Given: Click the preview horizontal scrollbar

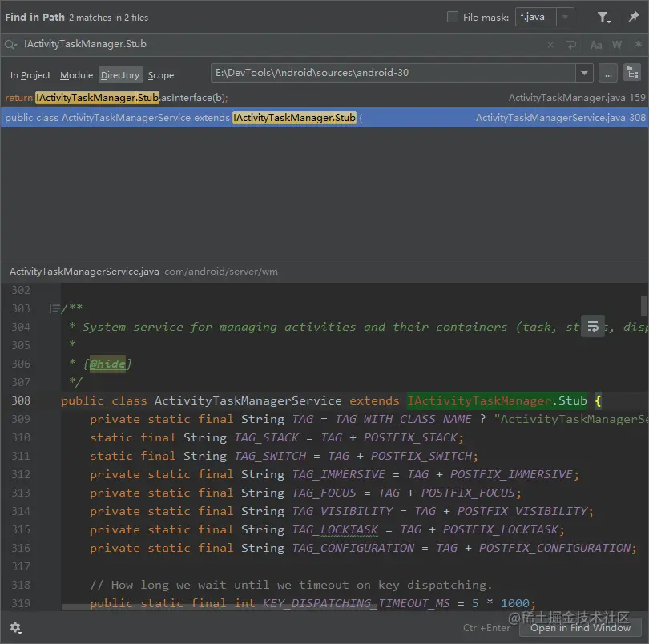Looking at the screenshot, I should click(220, 607).
